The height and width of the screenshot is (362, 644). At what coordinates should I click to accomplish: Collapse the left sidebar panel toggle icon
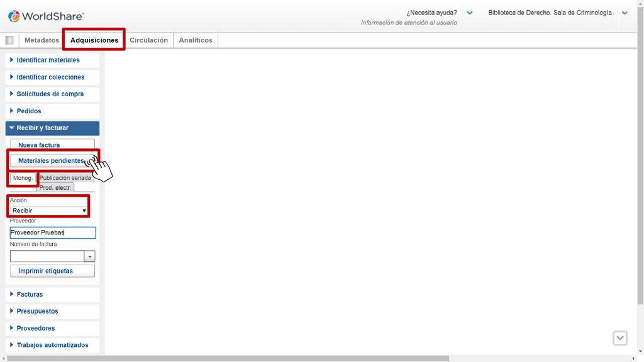point(9,40)
